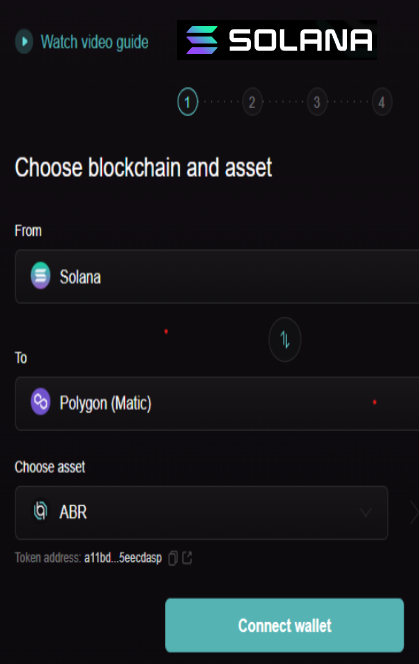The height and width of the screenshot is (664, 419).
Task: Click the Solana chain icon
Action: coord(41,276)
